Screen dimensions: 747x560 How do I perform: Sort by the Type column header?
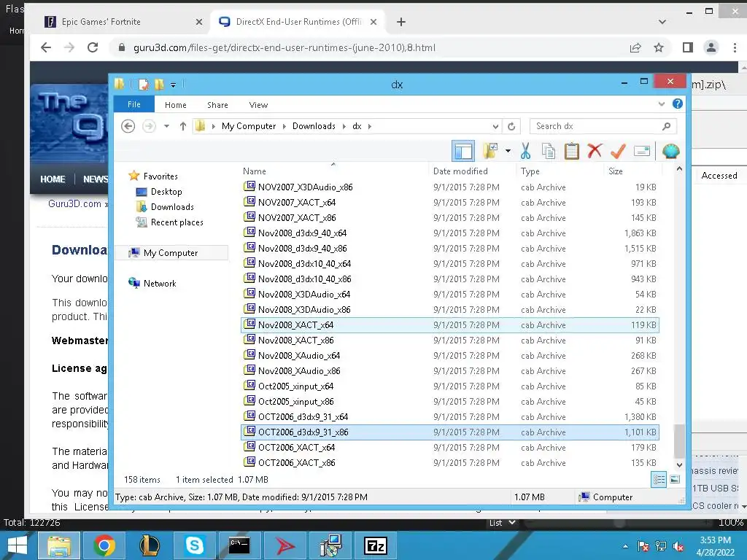530,171
